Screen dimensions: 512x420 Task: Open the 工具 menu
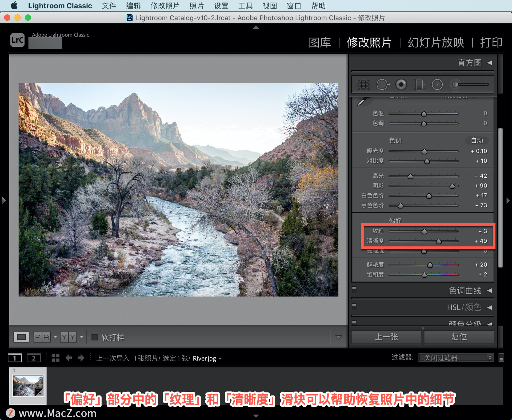pos(245,6)
